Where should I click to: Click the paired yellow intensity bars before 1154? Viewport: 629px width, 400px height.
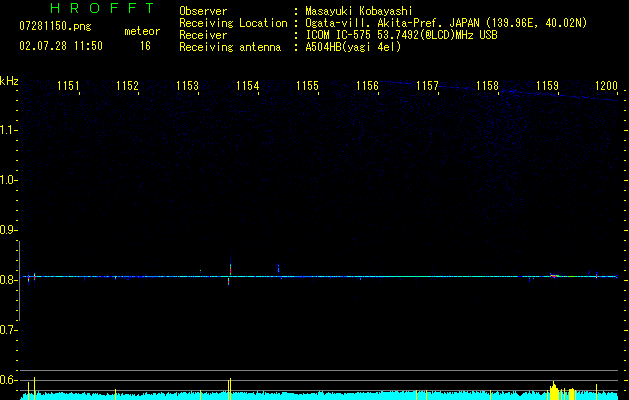[229, 389]
